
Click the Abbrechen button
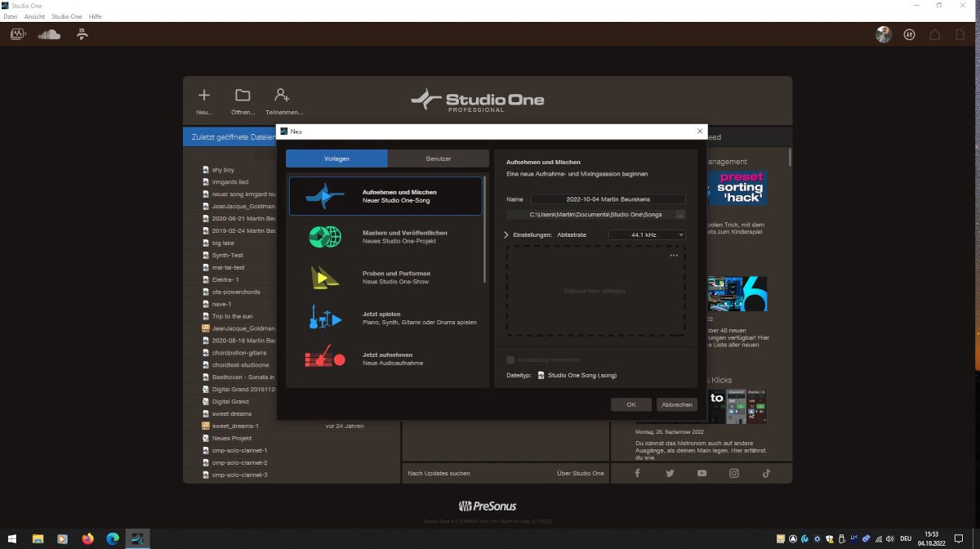pos(677,404)
